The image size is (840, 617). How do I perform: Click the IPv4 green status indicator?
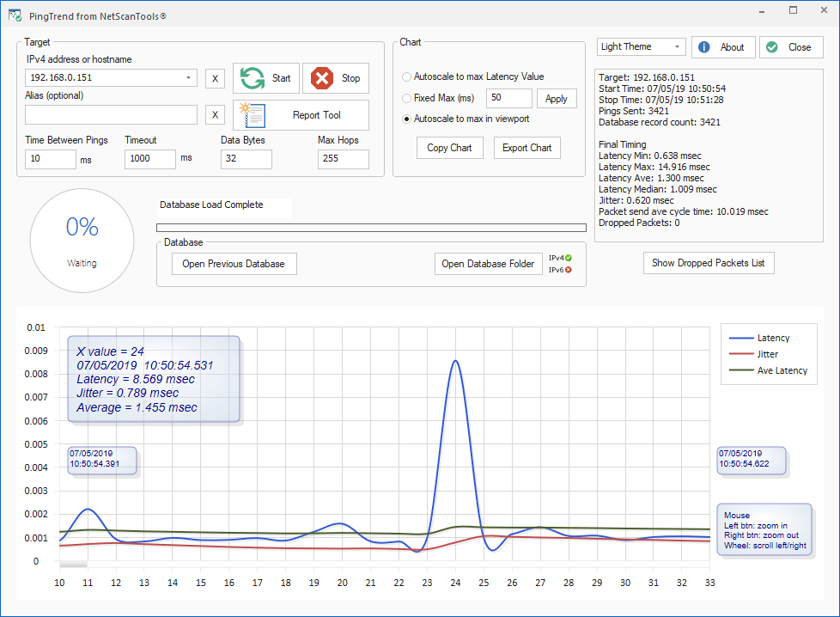(568, 258)
